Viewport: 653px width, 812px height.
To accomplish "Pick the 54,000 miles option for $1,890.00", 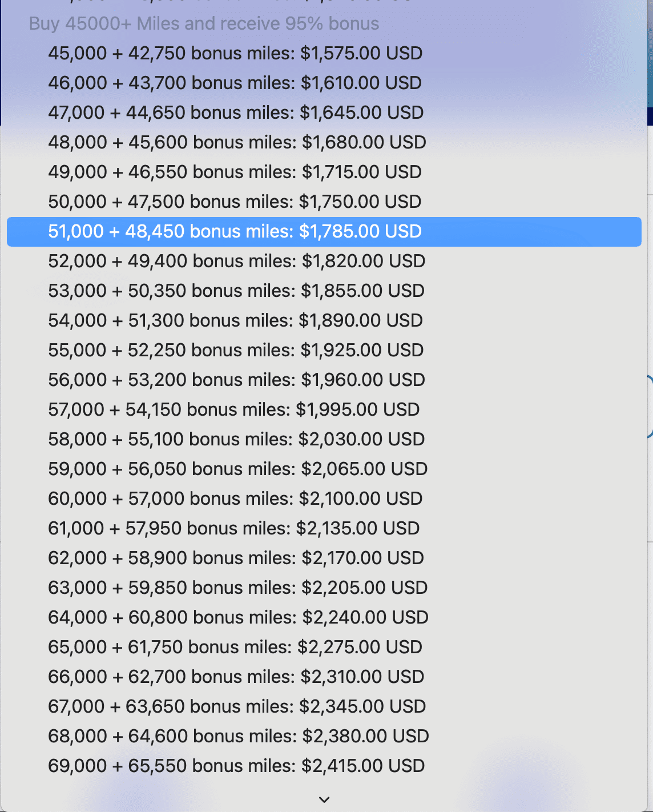I will click(235, 320).
